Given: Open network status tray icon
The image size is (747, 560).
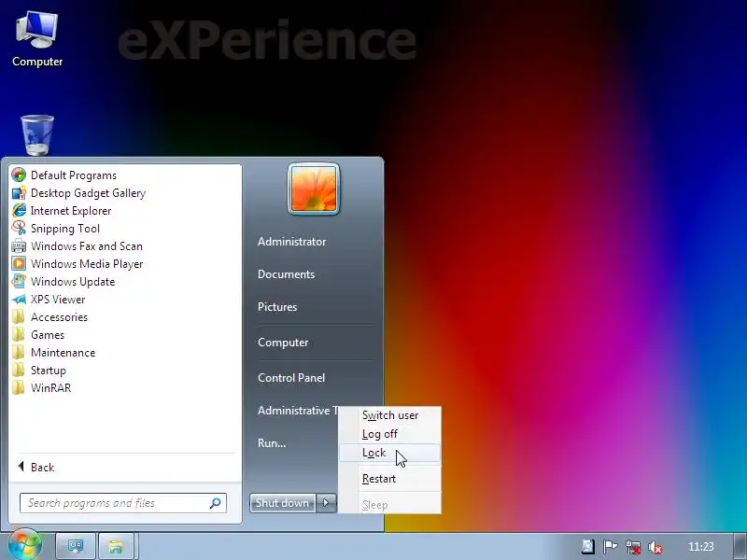Looking at the screenshot, I should [x=633, y=547].
